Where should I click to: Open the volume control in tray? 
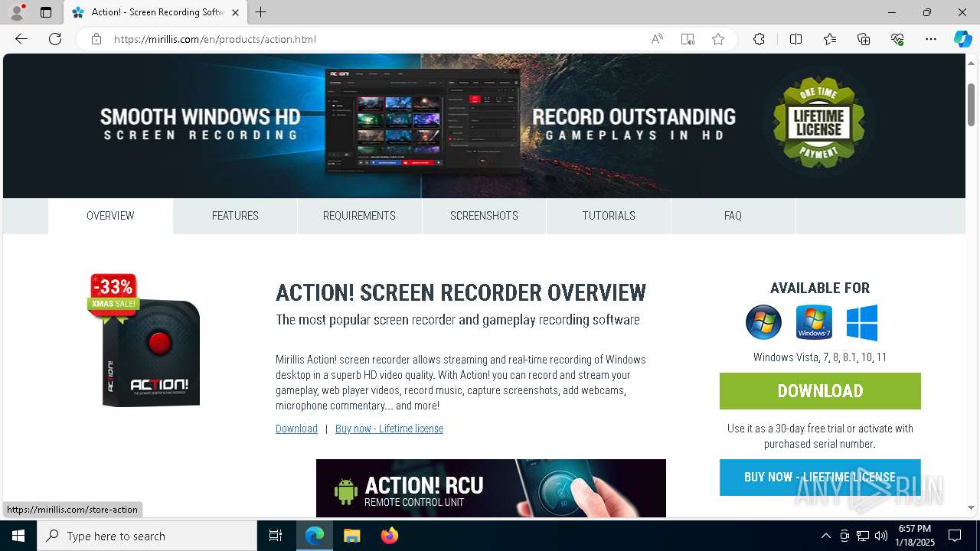(881, 536)
